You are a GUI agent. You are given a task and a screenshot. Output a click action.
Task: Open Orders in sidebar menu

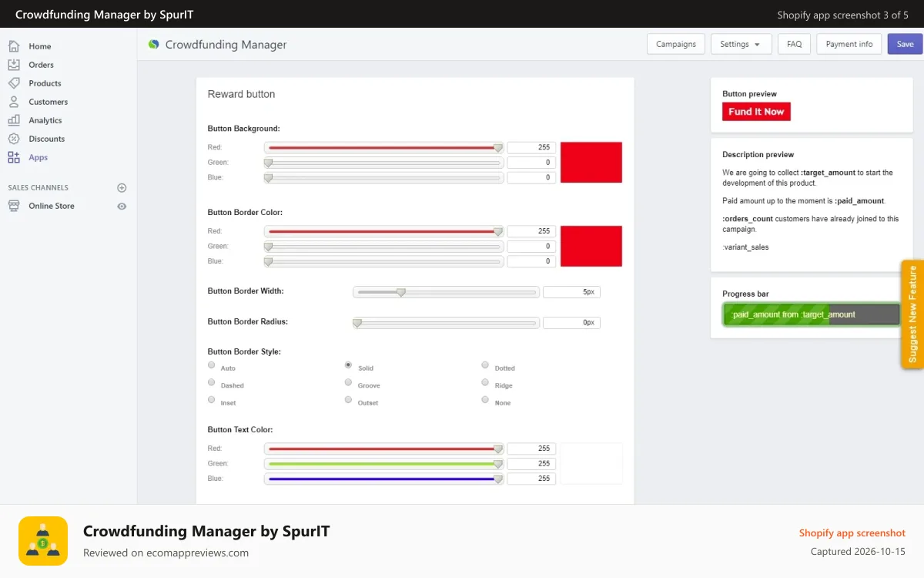pos(42,65)
